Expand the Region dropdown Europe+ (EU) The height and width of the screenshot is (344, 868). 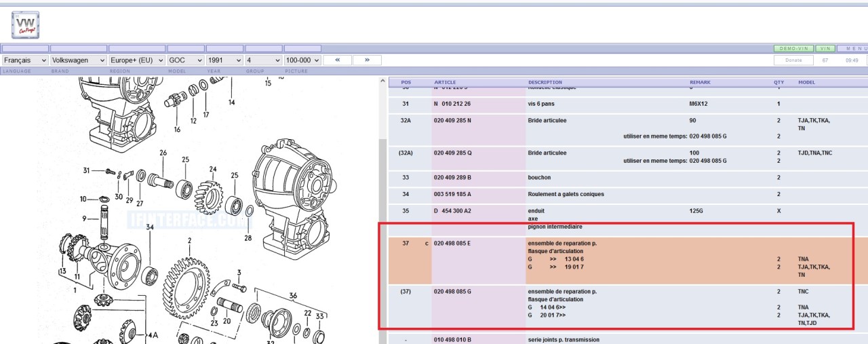(137, 60)
